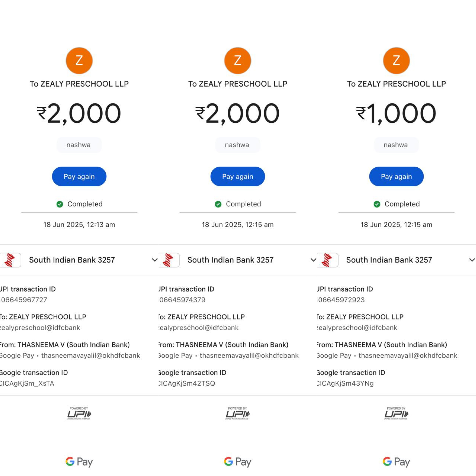Select UPI transaction ID ending 974379

182,300
